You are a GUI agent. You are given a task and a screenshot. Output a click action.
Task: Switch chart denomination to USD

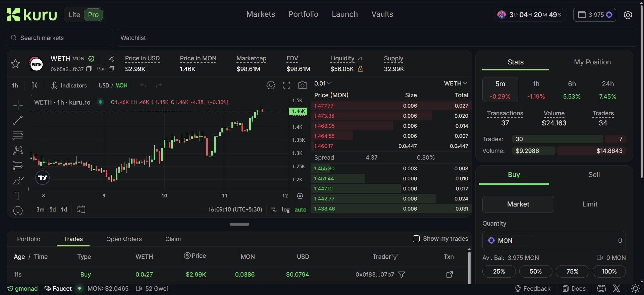[104, 85]
